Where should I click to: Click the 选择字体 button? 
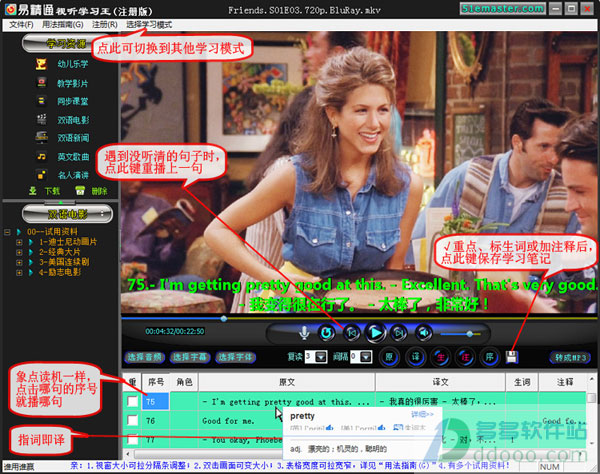235,357
